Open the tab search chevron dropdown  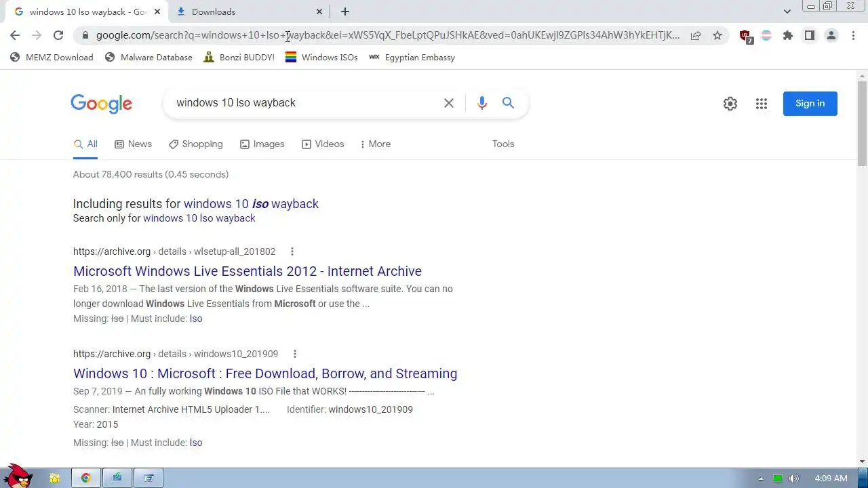tap(787, 12)
